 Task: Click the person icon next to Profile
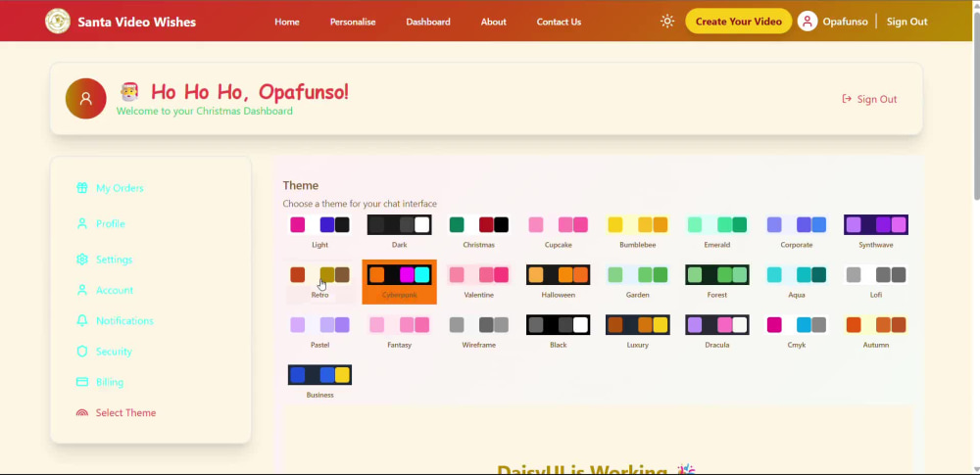coord(82,223)
